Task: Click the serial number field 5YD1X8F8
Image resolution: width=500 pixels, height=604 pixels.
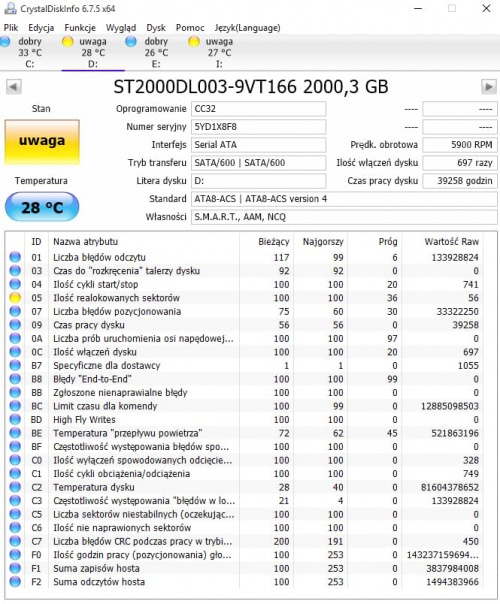Action: [x=258, y=127]
